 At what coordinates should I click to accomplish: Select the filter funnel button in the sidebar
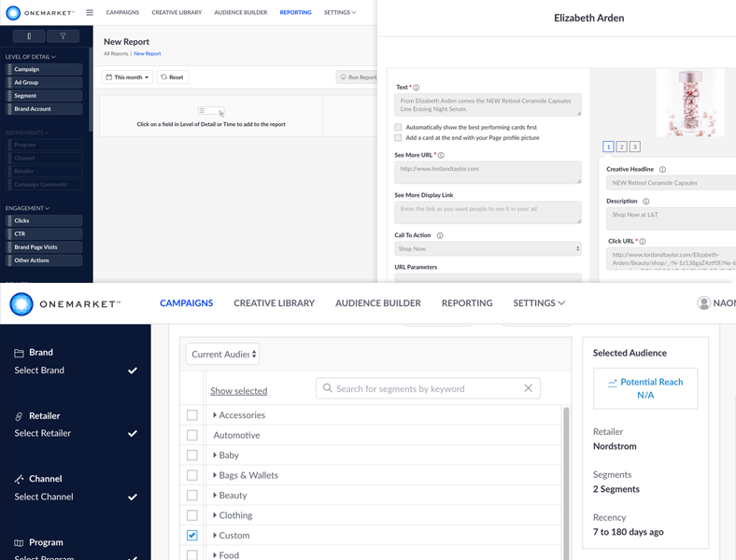click(x=63, y=36)
